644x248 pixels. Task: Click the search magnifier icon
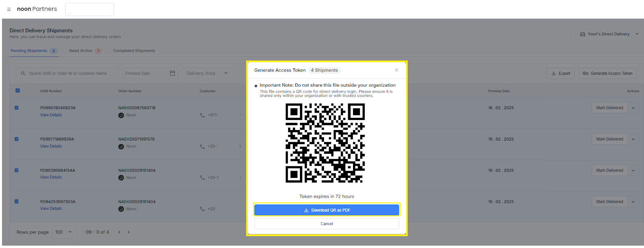click(23, 73)
